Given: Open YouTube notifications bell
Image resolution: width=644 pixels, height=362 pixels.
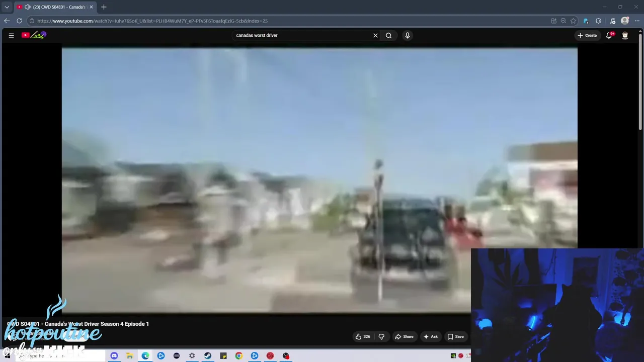Looking at the screenshot, I should pos(609,35).
